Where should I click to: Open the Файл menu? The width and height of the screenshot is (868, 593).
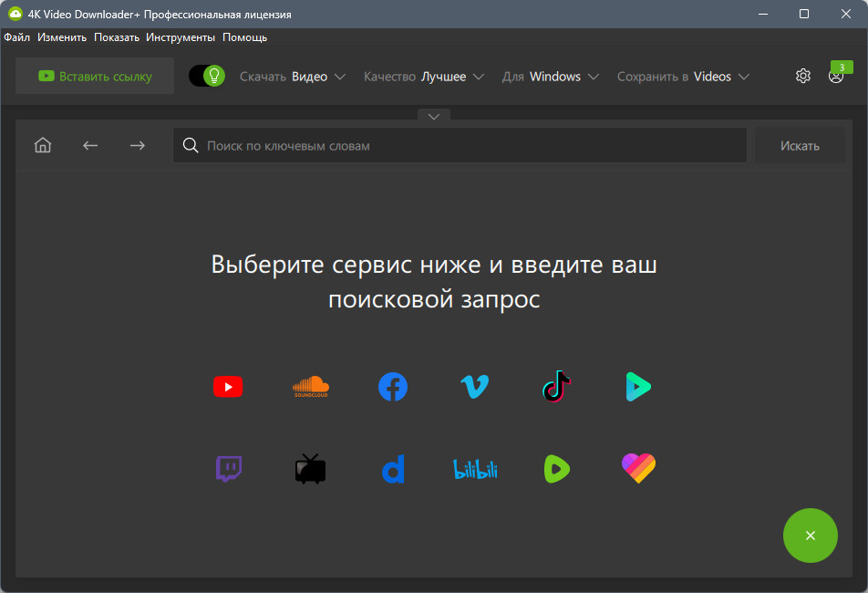[x=16, y=37]
